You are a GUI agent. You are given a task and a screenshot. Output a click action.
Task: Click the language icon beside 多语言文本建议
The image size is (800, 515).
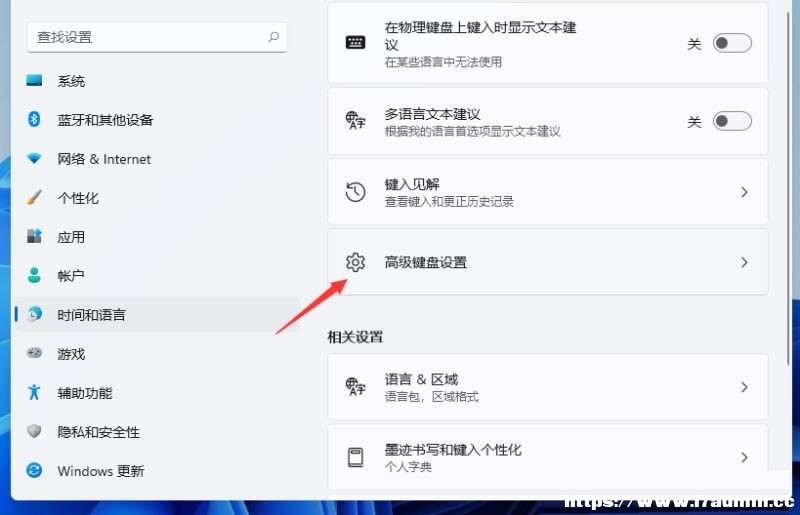pos(356,120)
